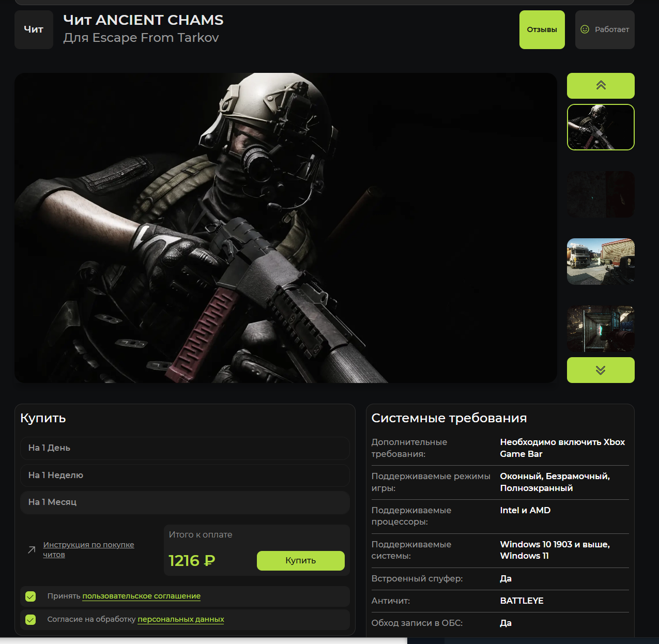Select the soldier thumbnail in the gallery

click(601, 127)
